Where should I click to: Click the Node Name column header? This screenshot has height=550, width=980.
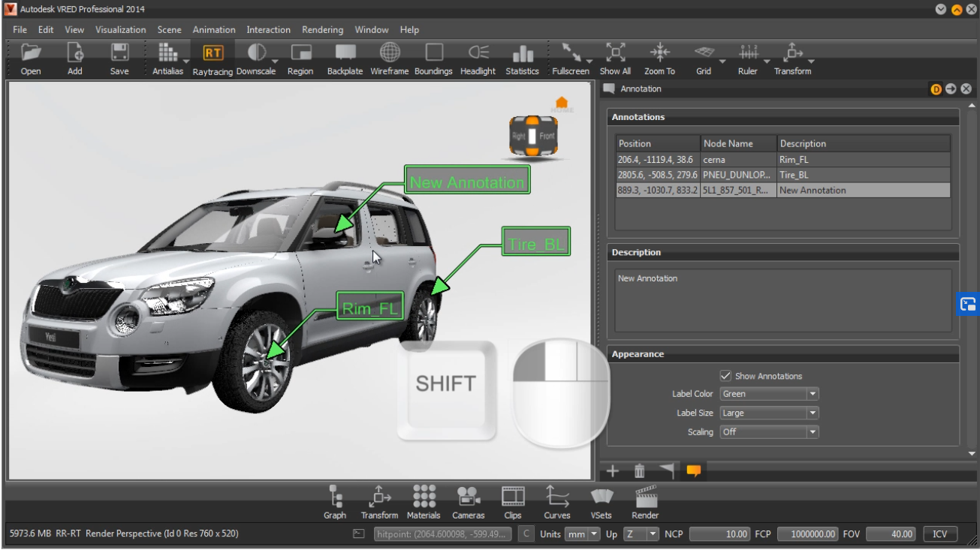pyautogui.click(x=739, y=143)
